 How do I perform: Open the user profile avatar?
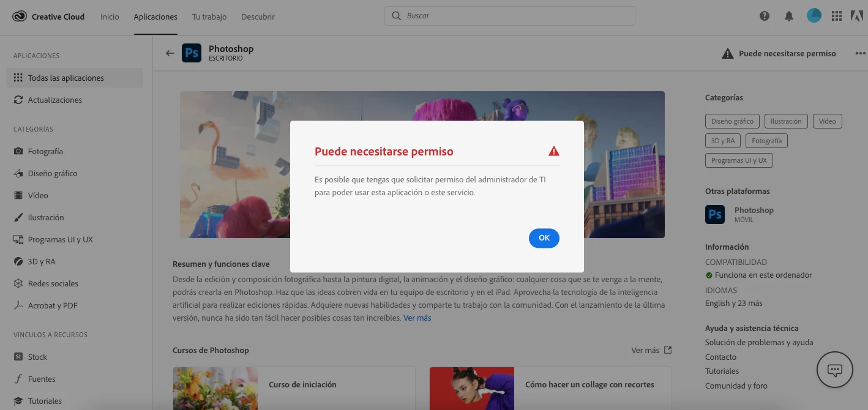pyautogui.click(x=814, y=16)
